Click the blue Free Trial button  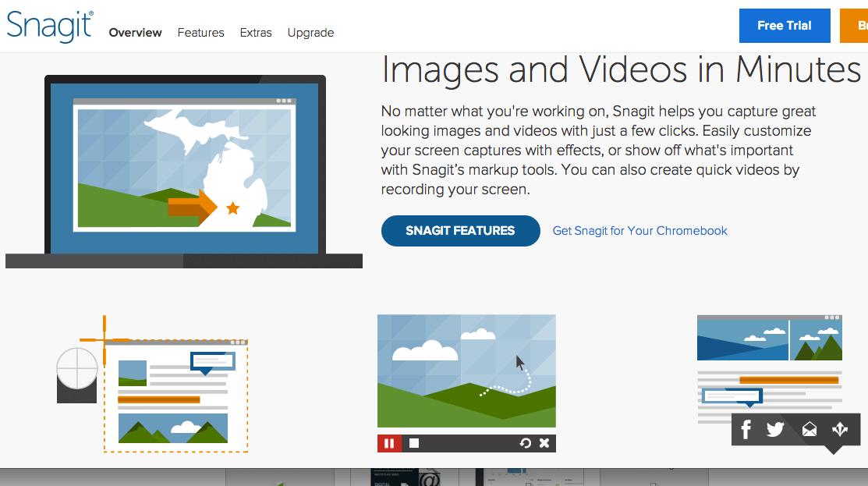785,26
